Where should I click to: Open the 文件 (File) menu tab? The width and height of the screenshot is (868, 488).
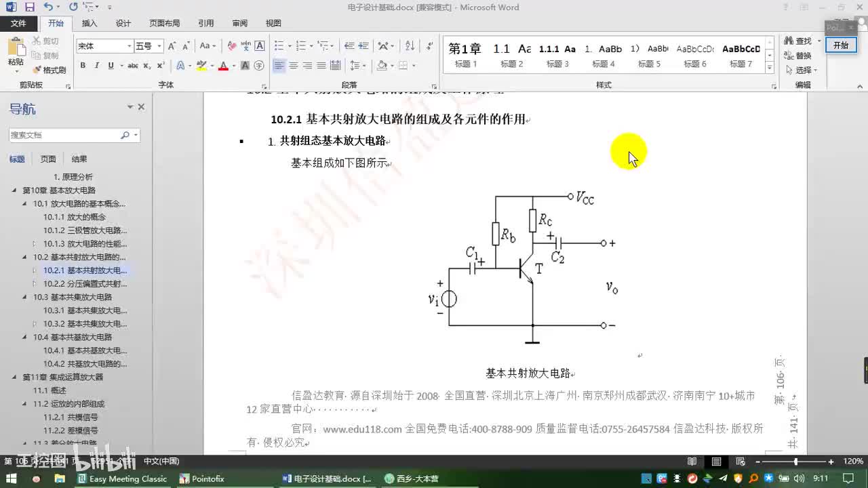point(18,23)
